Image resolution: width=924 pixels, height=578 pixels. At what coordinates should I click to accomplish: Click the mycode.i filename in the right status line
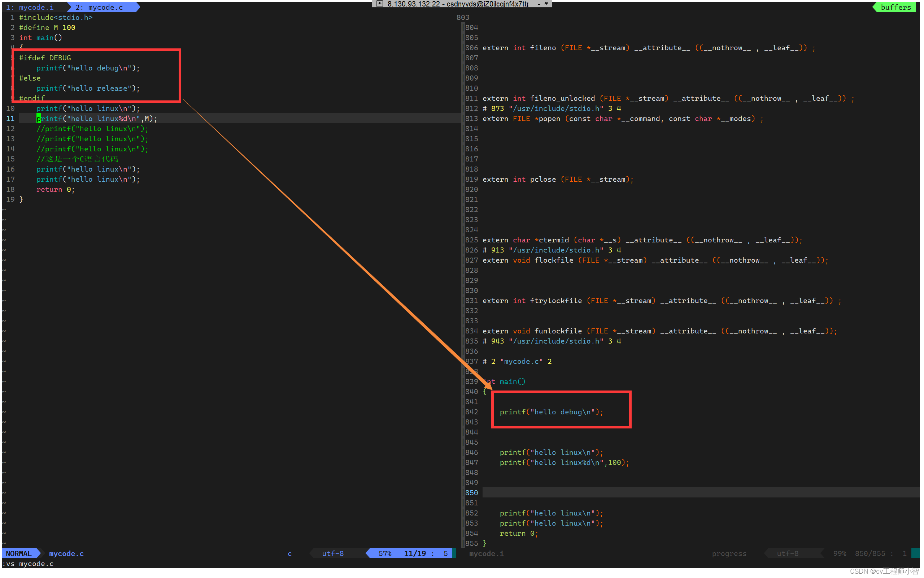click(x=487, y=553)
